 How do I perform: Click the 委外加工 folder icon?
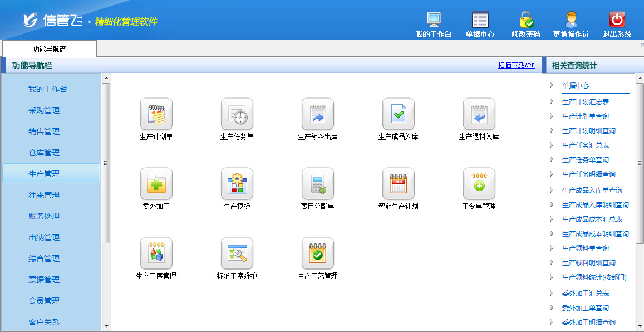coord(156,184)
